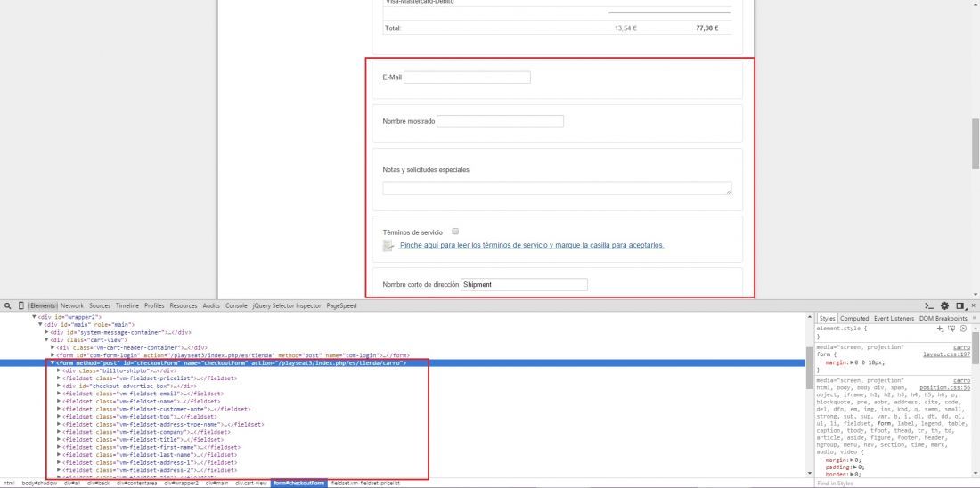
Task: Select fieldset.vm-fieldset-pricelist breadcrumb
Action: pos(365,484)
